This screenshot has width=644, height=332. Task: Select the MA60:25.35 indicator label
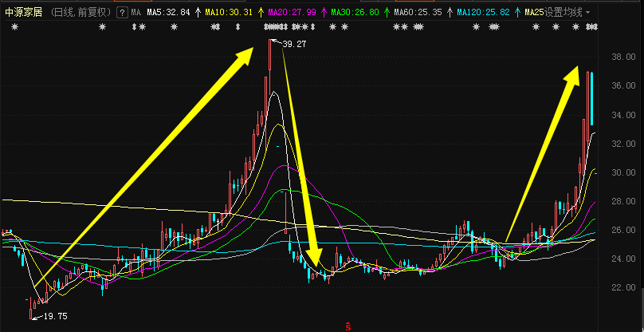pyautogui.click(x=417, y=13)
